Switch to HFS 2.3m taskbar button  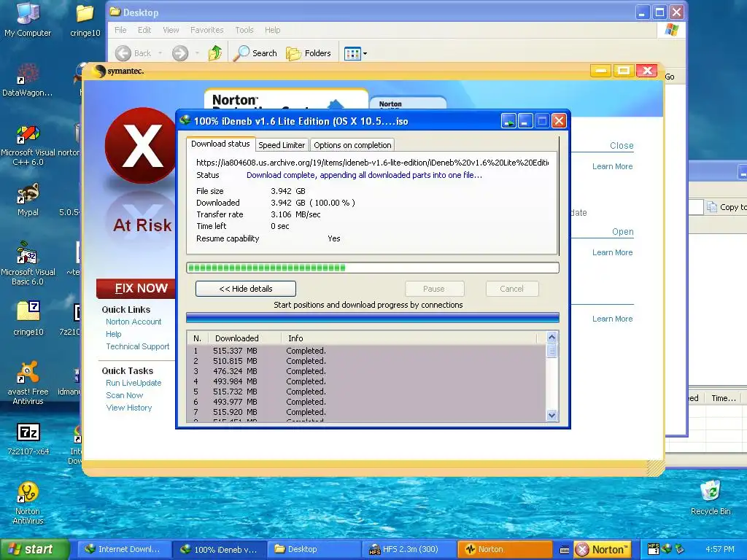(x=409, y=549)
